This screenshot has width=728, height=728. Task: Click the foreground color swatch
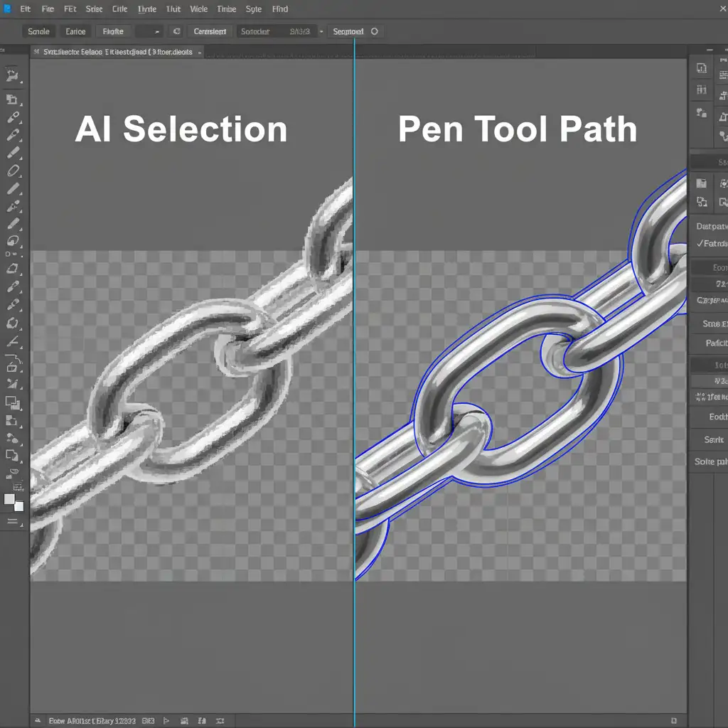pyautogui.click(x=10, y=499)
